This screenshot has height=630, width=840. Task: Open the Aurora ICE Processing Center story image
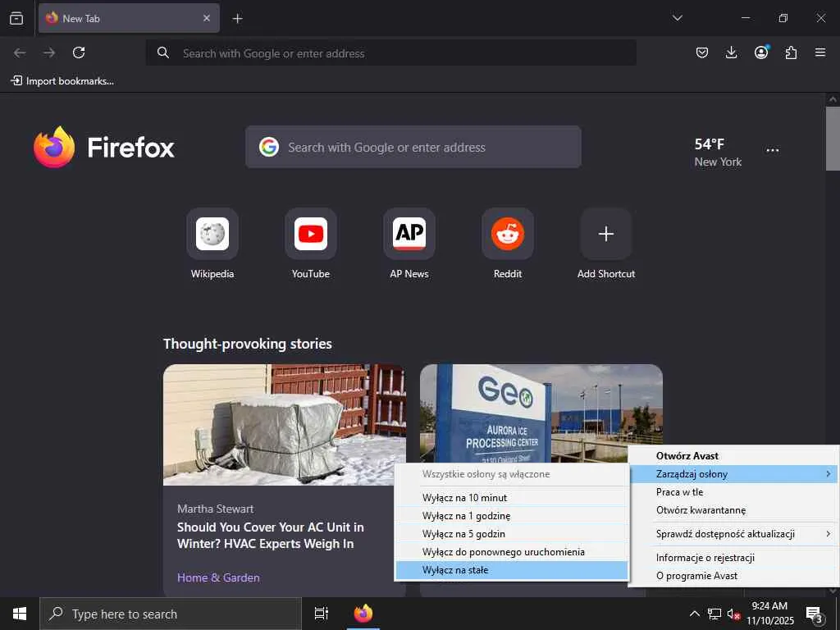click(541, 413)
